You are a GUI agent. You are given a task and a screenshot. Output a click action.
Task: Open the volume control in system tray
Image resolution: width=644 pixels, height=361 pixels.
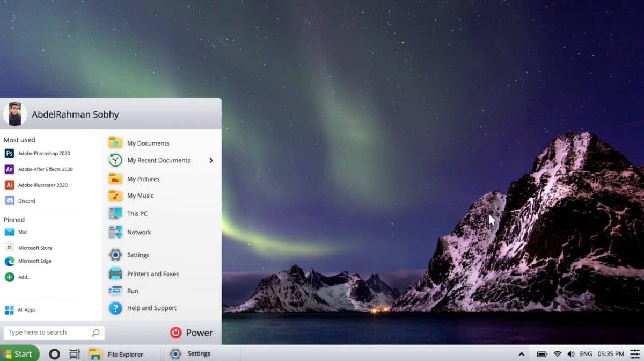click(x=571, y=354)
